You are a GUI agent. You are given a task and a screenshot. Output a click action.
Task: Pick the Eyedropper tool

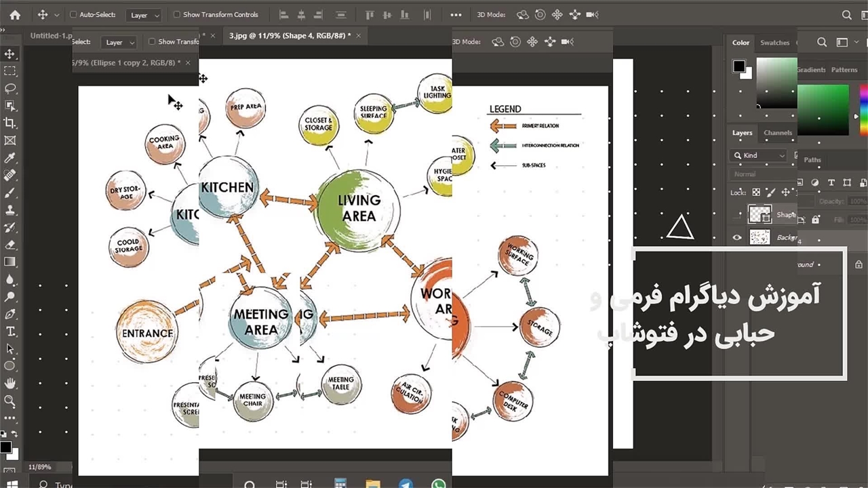(10, 158)
